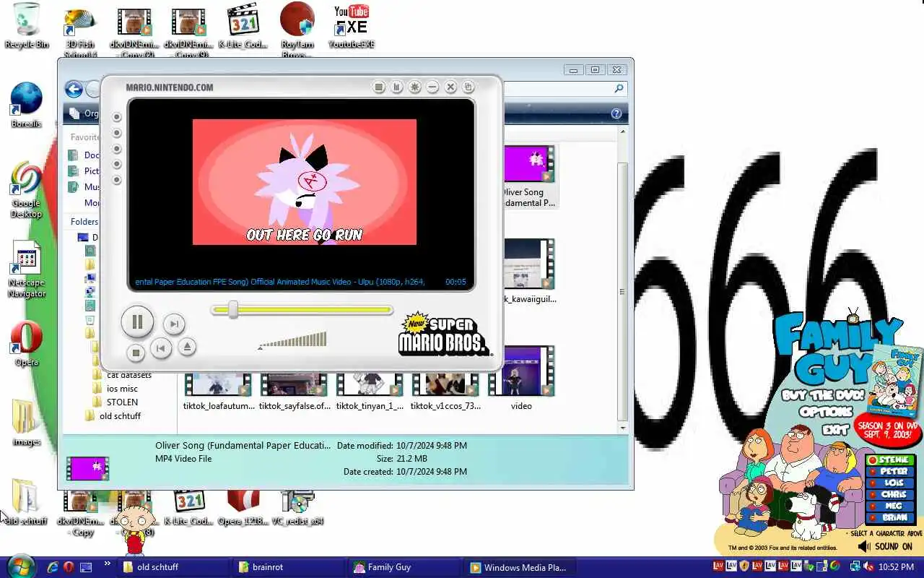Click the middle of five round side buttons
This screenshot has height=578, width=924.
117,149
